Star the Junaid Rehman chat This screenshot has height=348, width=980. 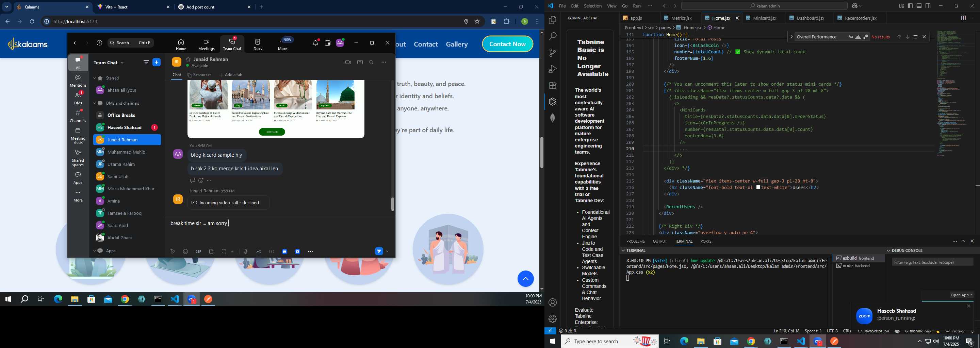pos(188,59)
